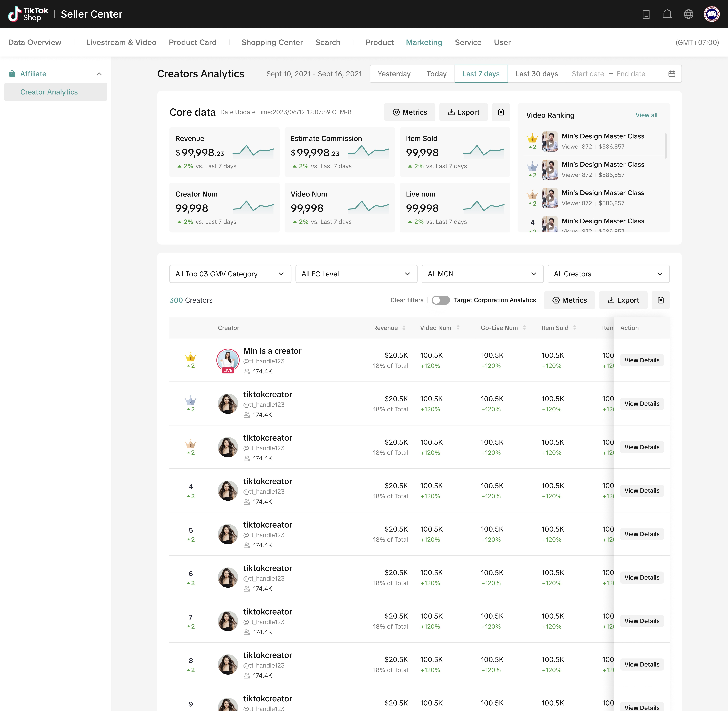
Task: Click the Estimate Commission metric card
Action: [x=339, y=152]
